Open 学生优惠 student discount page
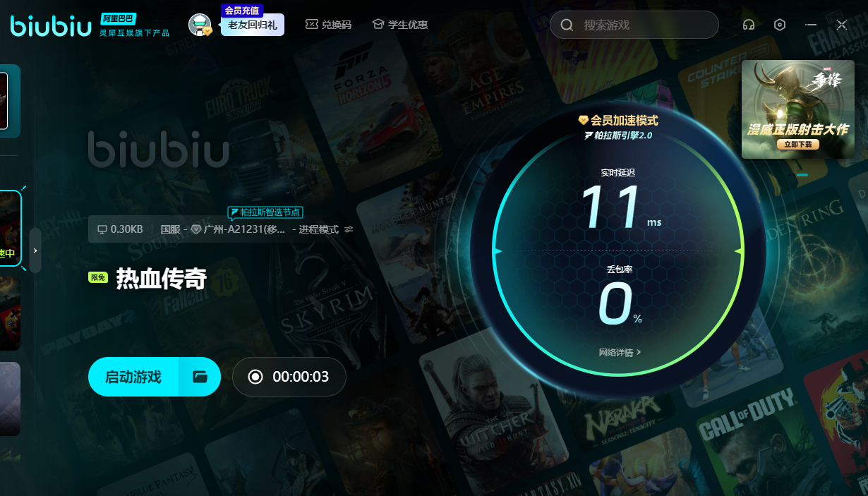The height and width of the screenshot is (496, 868). coord(400,25)
